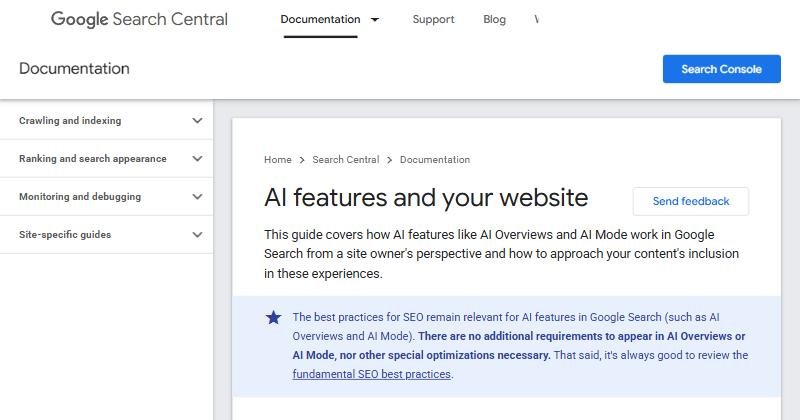Click the AI features and your website heading
Screen dimensions: 800x420
[x=426, y=197]
